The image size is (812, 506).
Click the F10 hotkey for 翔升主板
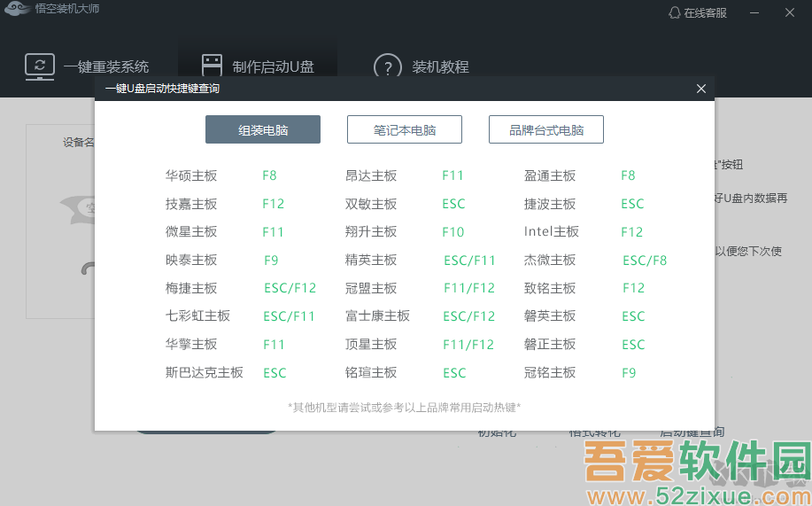coord(453,232)
